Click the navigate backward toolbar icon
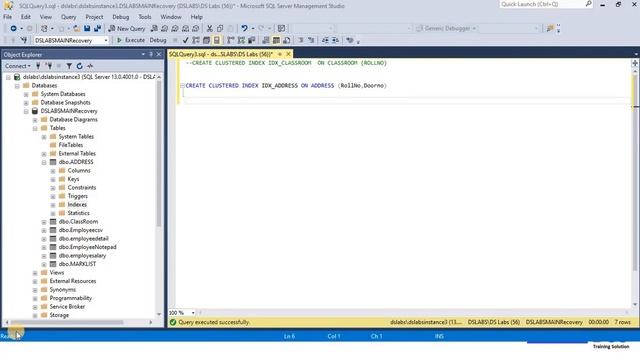Viewport: 640px width, 360px height. pos(13,29)
